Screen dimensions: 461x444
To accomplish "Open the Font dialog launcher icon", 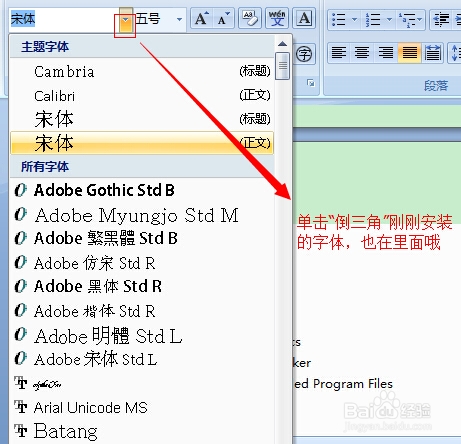I will [311, 83].
